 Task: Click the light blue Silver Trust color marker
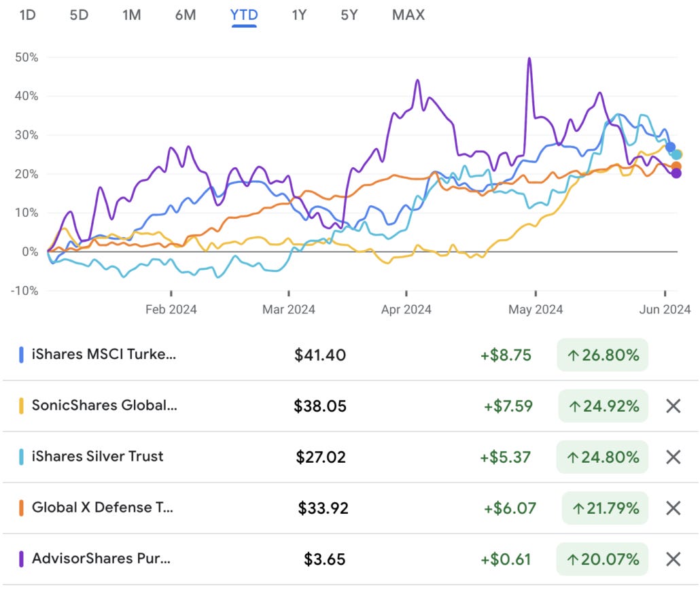pos(21,457)
